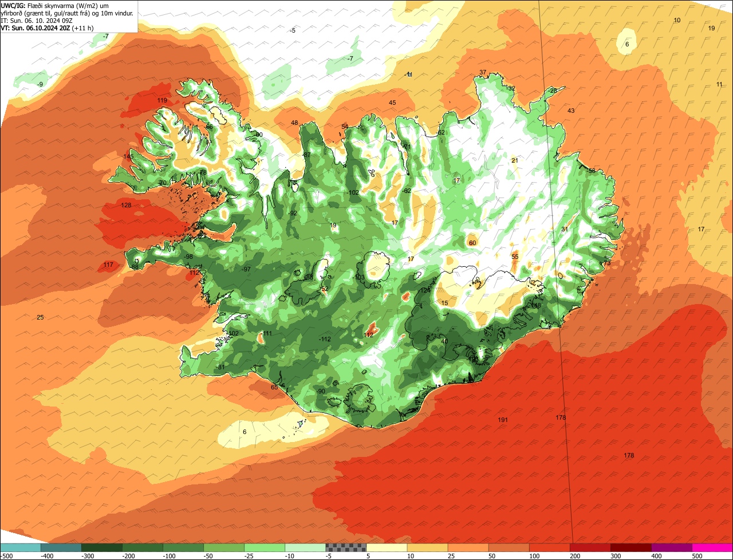Screen dimensions: 733x560
Task: Click the legend swatch between 300 and 400
Action: [630, 547]
